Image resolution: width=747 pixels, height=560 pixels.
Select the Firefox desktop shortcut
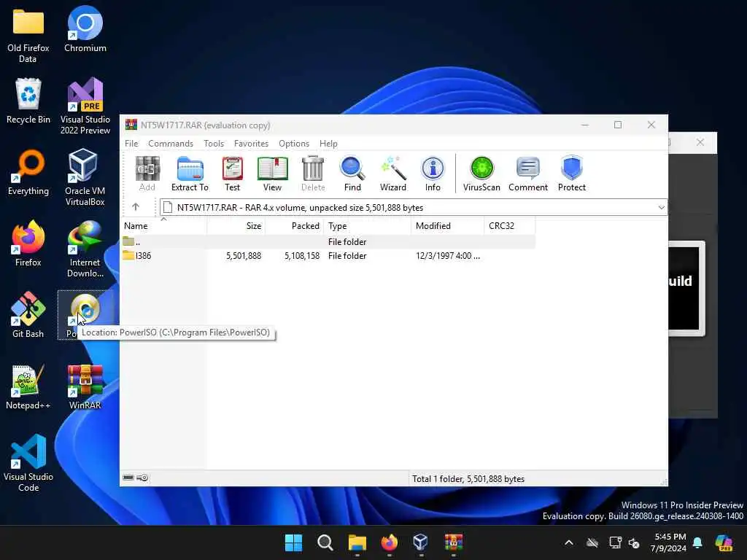click(28, 244)
